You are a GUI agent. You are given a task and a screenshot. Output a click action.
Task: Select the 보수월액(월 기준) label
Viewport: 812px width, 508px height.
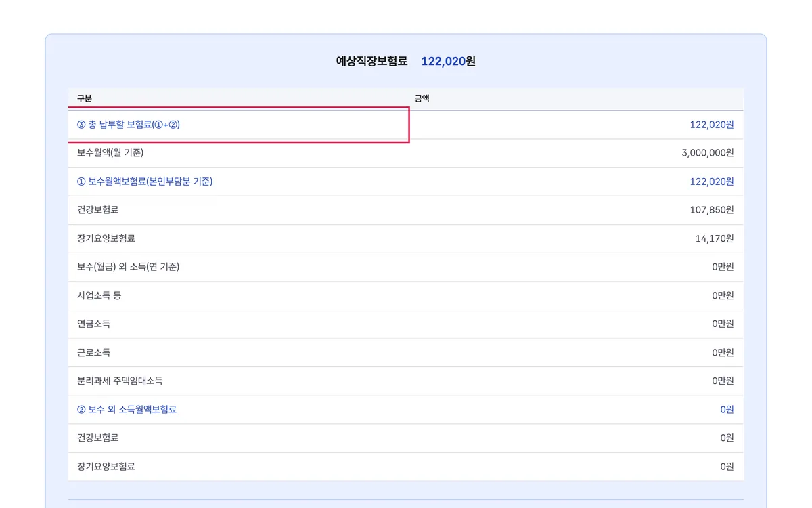point(110,153)
